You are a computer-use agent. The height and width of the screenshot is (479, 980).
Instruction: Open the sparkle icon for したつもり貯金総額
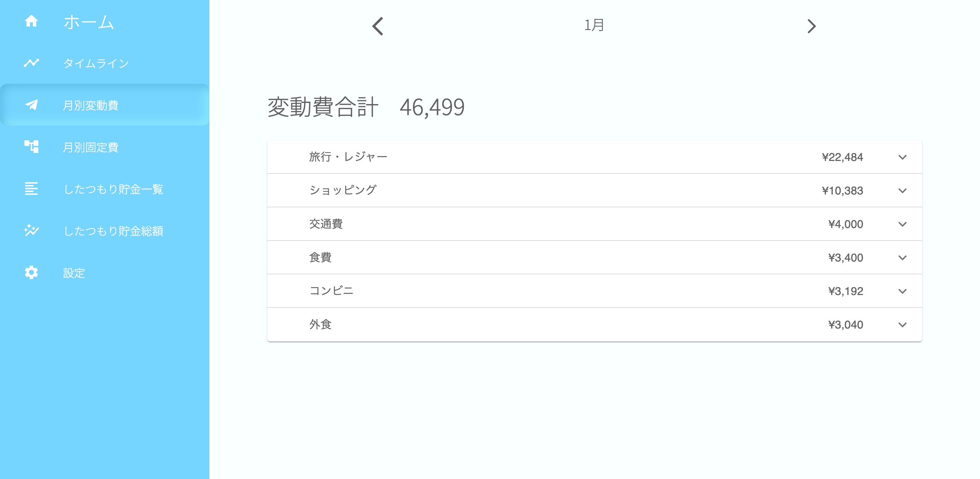pos(32,231)
